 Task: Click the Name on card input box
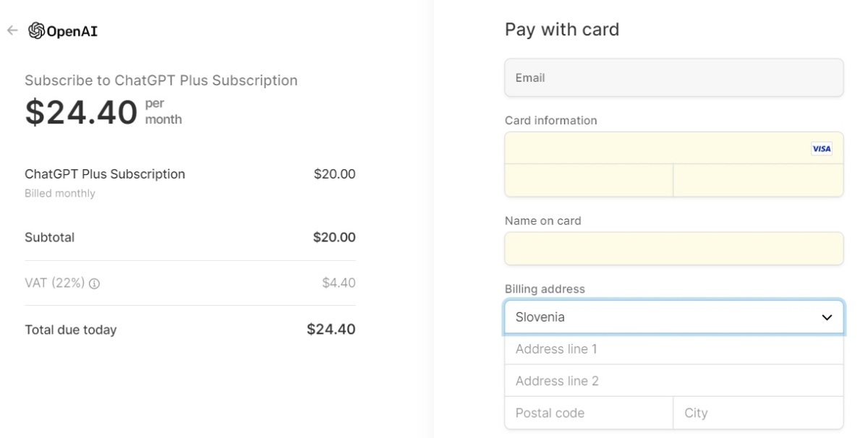click(x=673, y=249)
